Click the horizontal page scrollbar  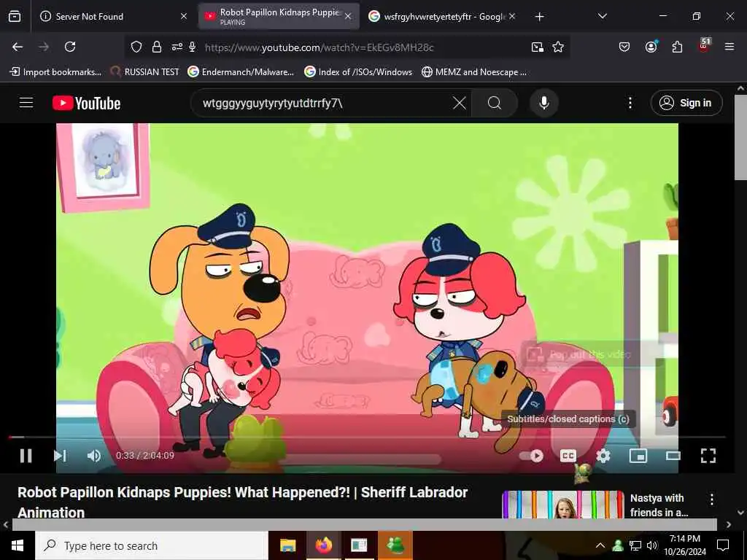pos(365,524)
